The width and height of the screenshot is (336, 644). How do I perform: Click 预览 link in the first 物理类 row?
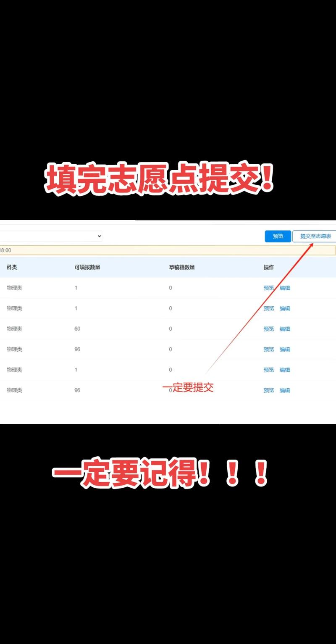pos(269,288)
